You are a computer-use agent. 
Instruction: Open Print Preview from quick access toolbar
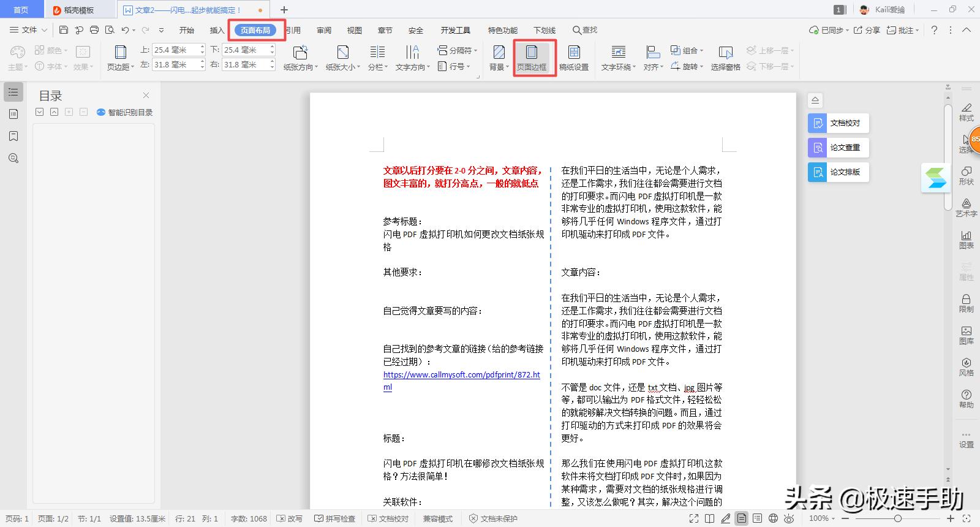(110, 30)
